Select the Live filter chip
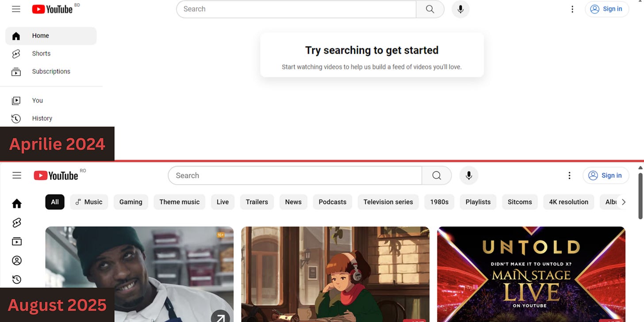The height and width of the screenshot is (322, 644). pyautogui.click(x=223, y=202)
